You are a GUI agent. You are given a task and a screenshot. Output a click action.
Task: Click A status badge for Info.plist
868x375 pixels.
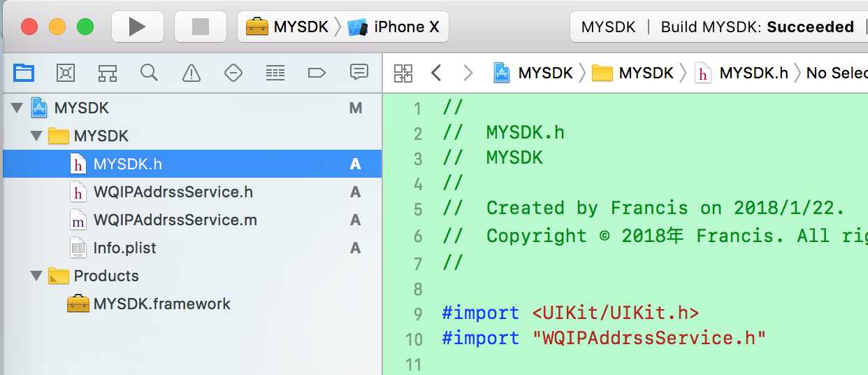356,248
